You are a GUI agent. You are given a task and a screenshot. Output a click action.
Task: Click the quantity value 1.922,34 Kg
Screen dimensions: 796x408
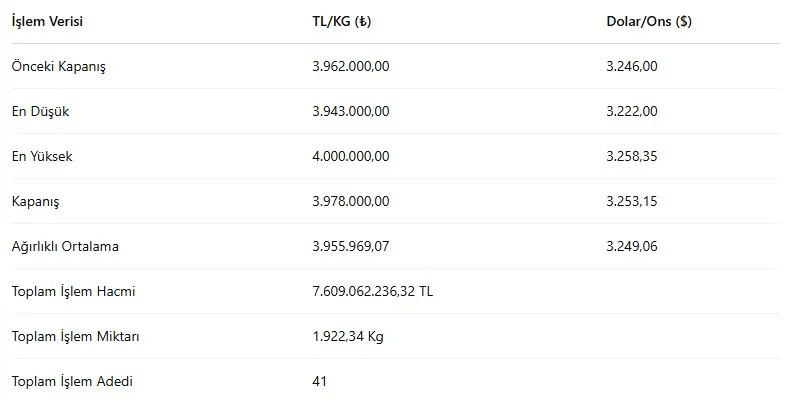pyautogui.click(x=348, y=336)
